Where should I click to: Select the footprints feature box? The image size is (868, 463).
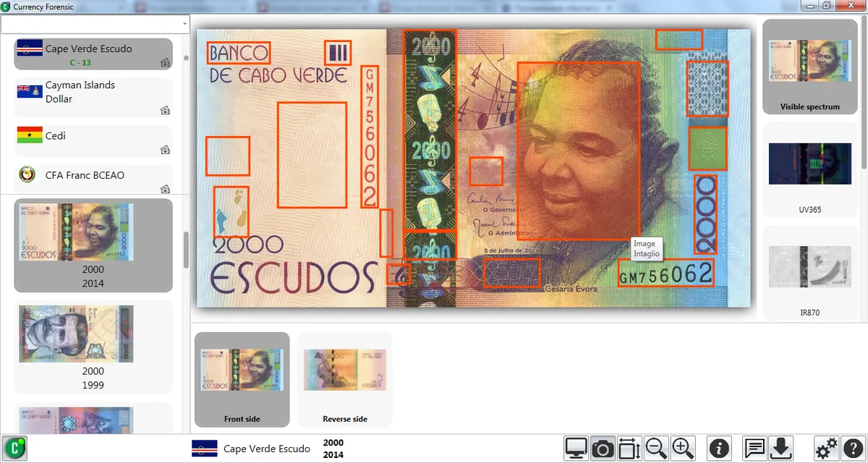pos(231,212)
